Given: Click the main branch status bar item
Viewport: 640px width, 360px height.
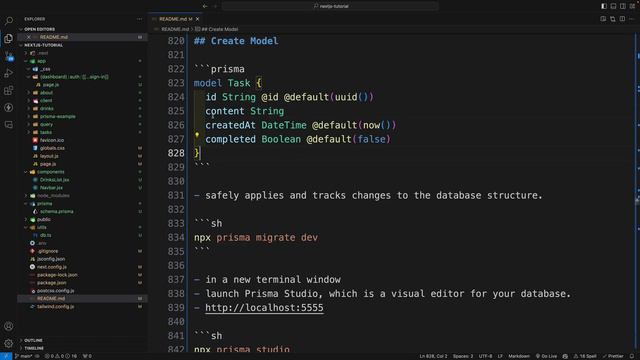Looking at the screenshot, I should (24, 356).
